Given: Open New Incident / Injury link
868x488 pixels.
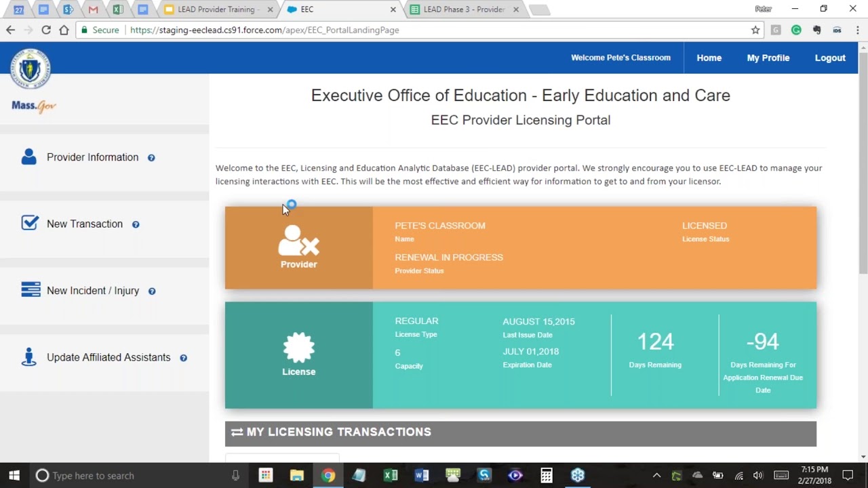Looking at the screenshot, I should [93, 291].
